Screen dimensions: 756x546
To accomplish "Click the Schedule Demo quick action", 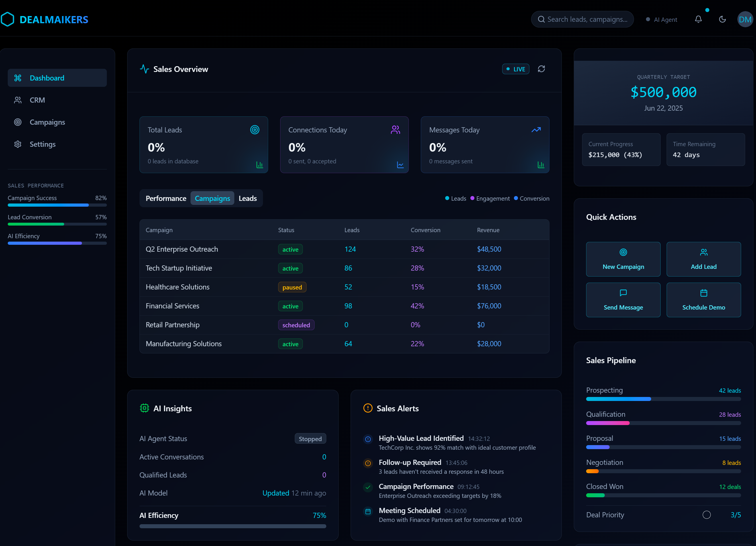I will pos(704,300).
